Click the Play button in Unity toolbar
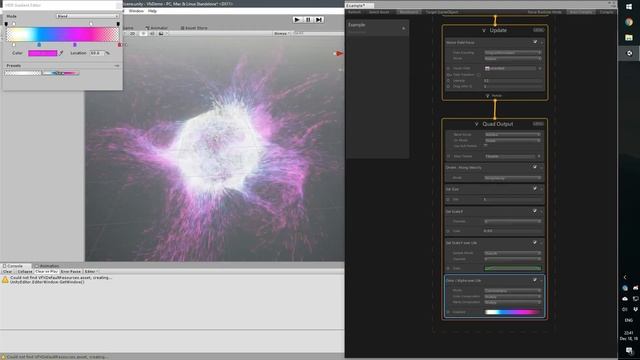The width and height of the screenshot is (640, 360). point(297,20)
